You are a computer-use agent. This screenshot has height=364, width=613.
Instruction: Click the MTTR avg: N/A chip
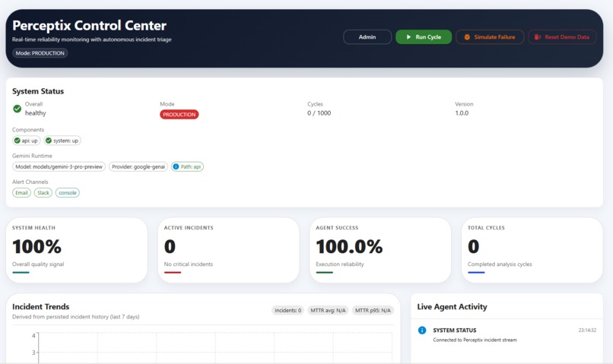point(328,311)
